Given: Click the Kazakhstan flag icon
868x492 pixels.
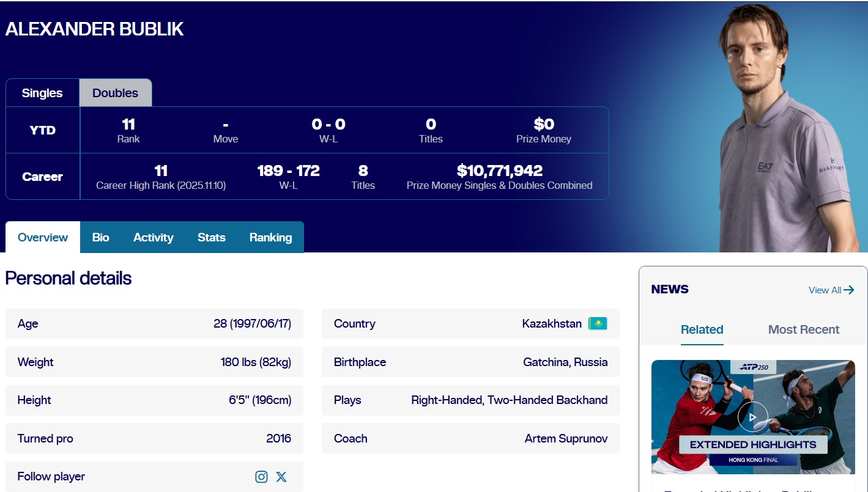Looking at the screenshot, I should point(598,324).
